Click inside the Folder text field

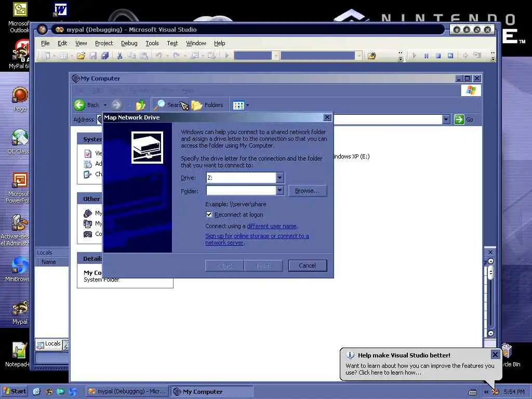(x=241, y=191)
